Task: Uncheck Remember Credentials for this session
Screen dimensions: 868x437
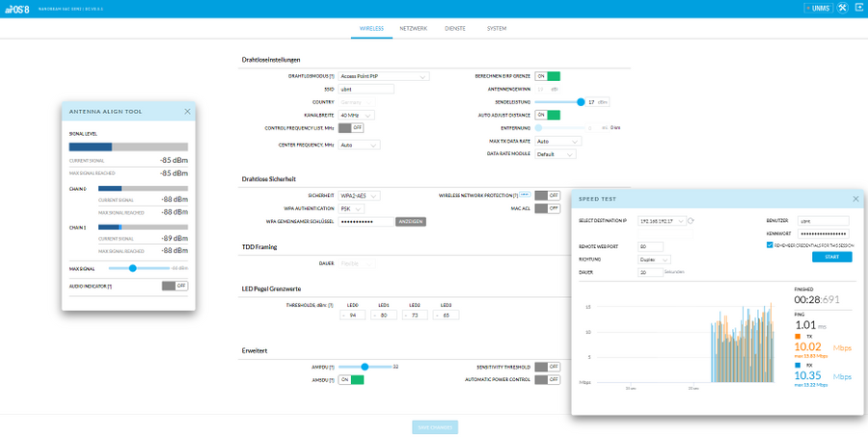Action: coord(770,245)
